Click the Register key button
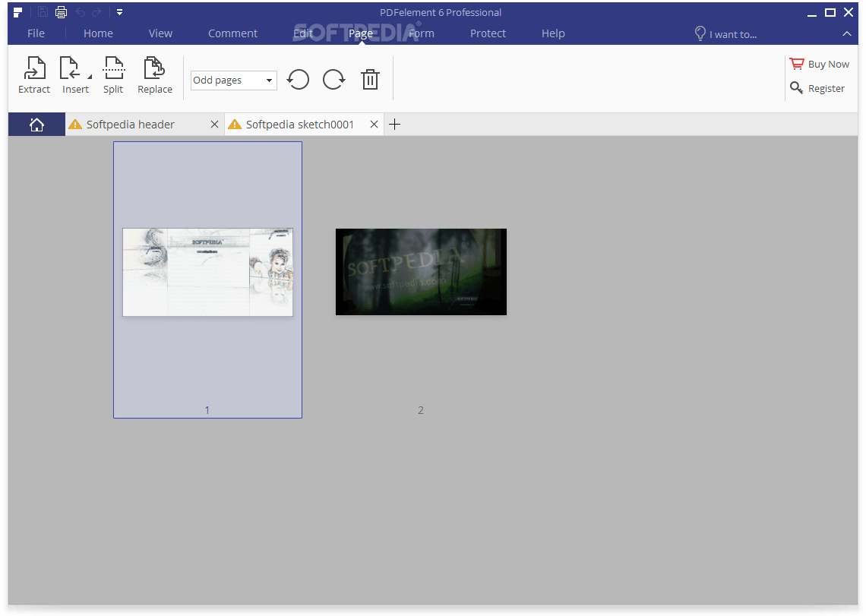The image size is (866, 616). [817, 88]
